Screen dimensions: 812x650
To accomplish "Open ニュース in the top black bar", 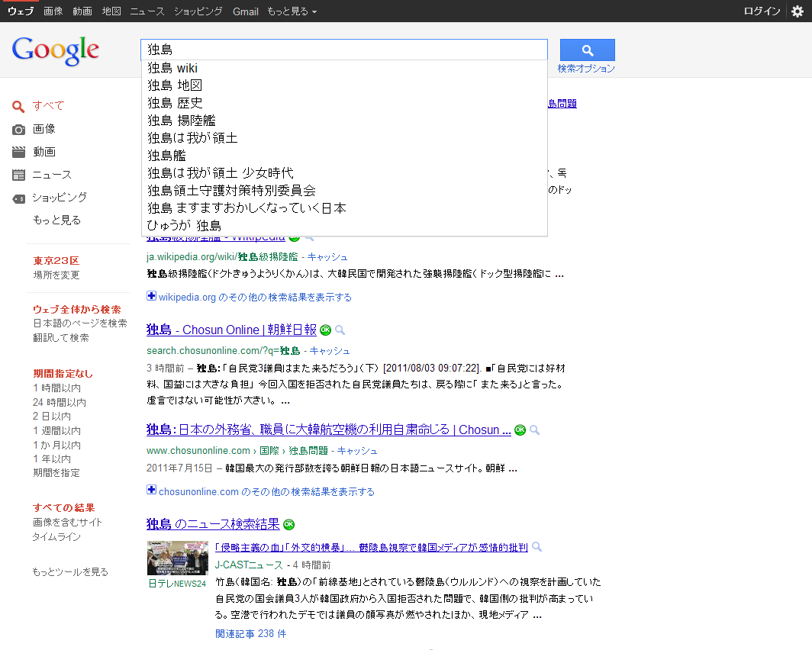I will click(147, 11).
